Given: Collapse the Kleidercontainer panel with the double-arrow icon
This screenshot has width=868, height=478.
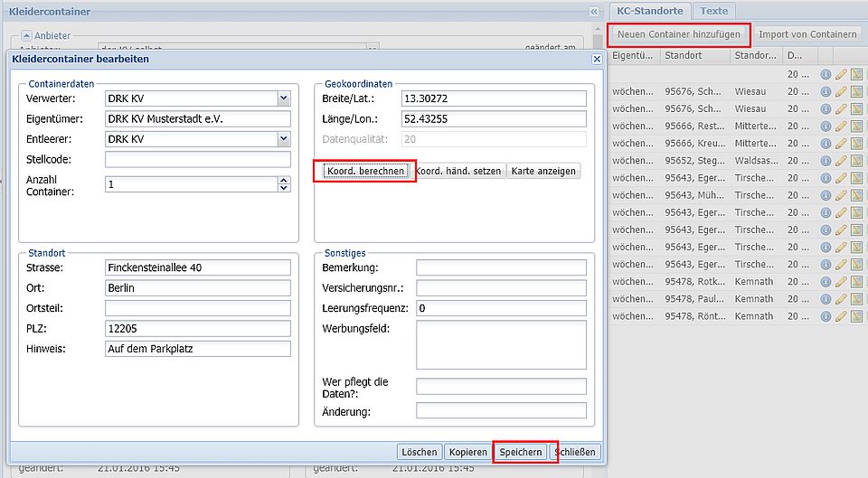Looking at the screenshot, I should 594,12.
